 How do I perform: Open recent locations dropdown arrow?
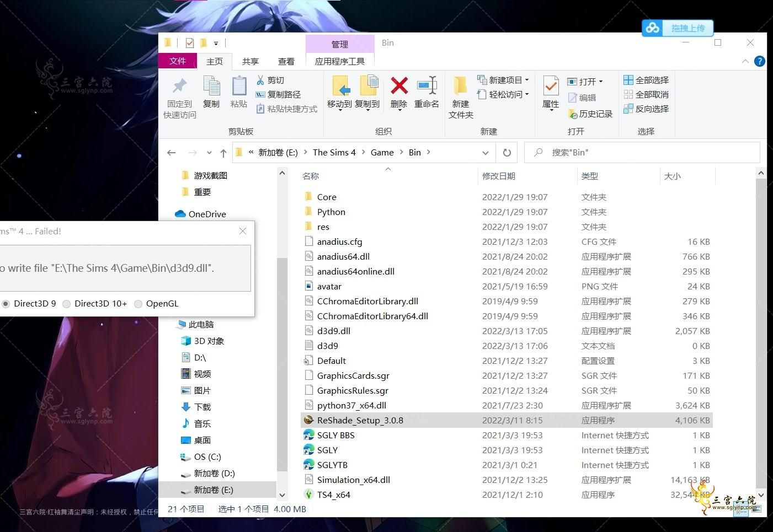pos(209,153)
